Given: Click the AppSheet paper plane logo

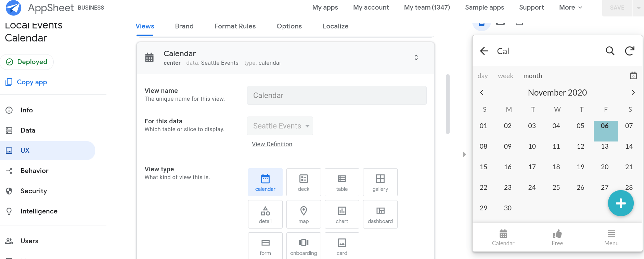Looking at the screenshot, I should (x=14, y=8).
